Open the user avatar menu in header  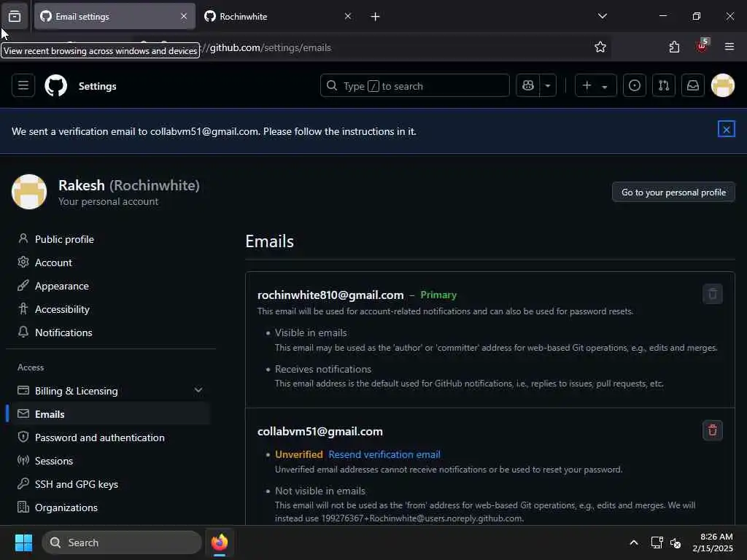(723, 86)
